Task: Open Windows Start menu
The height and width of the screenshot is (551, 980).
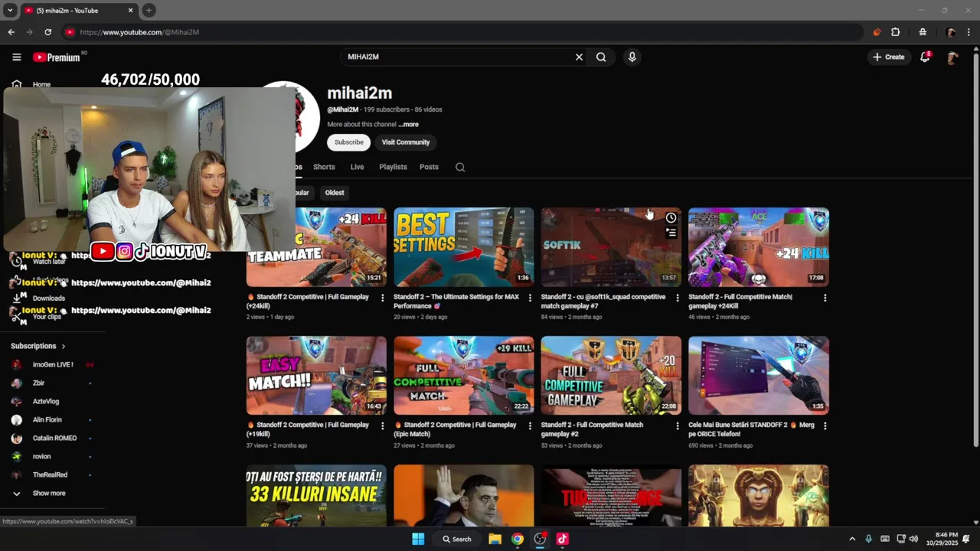Action: [418, 539]
